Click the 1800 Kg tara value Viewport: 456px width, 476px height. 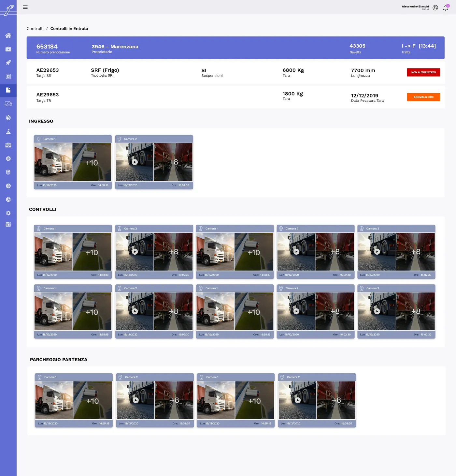click(x=292, y=94)
